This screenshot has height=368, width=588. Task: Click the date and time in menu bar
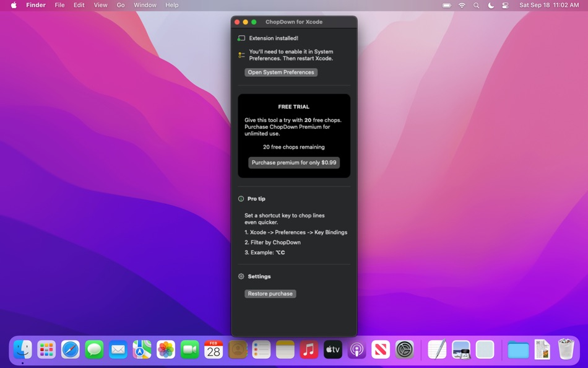(x=549, y=5)
